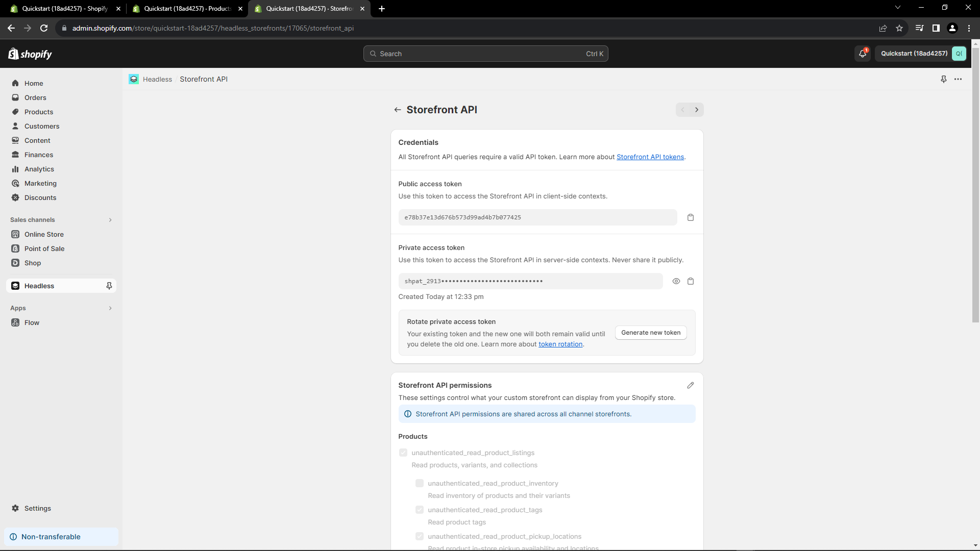Expand the Sales channels section
Image resolution: width=980 pixels, height=551 pixels.
pyautogui.click(x=110, y=220)
